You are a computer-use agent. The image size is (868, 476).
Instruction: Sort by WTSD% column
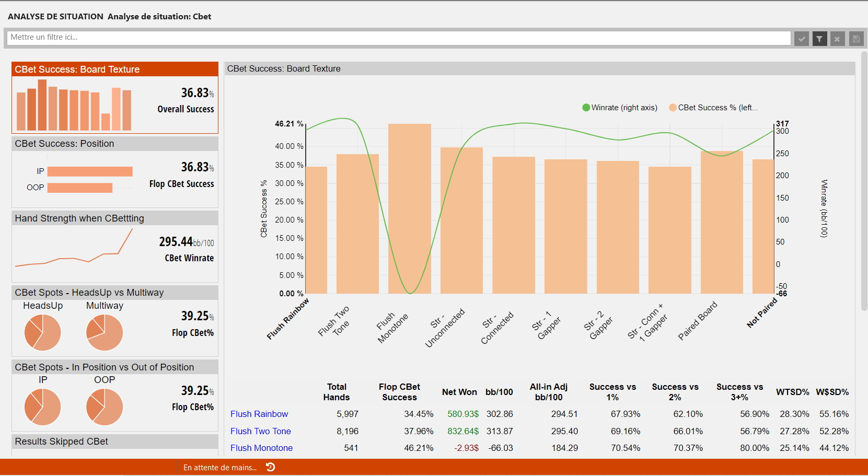[x=792, y=392]
